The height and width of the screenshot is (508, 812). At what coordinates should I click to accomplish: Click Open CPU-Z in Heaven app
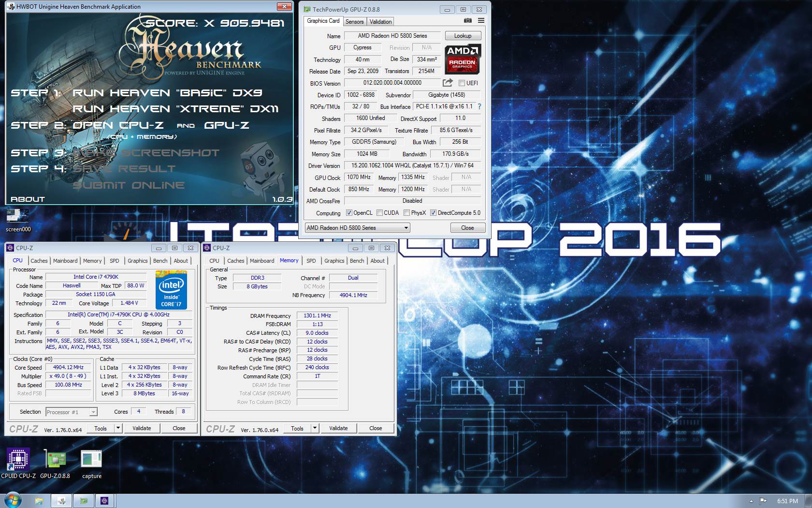[x=118, y=125]
